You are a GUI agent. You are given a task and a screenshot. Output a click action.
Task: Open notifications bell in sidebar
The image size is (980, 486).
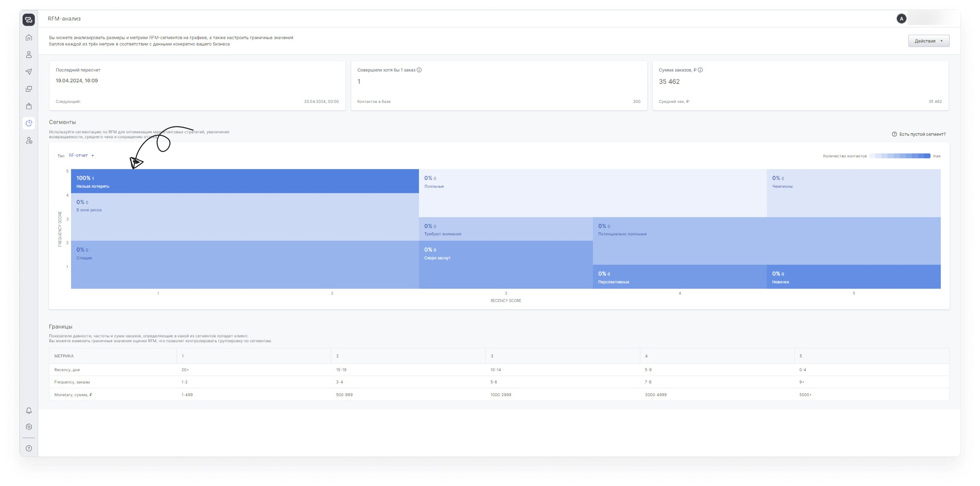point(29,410)
